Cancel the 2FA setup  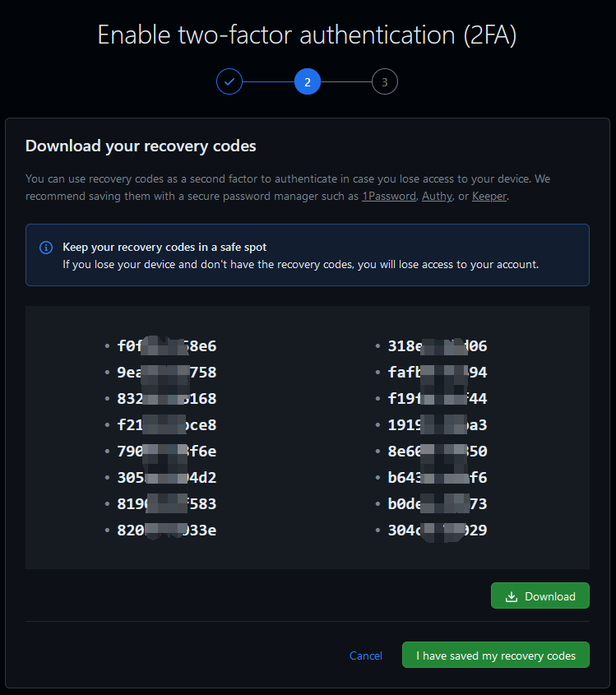(x=366, y=656)
